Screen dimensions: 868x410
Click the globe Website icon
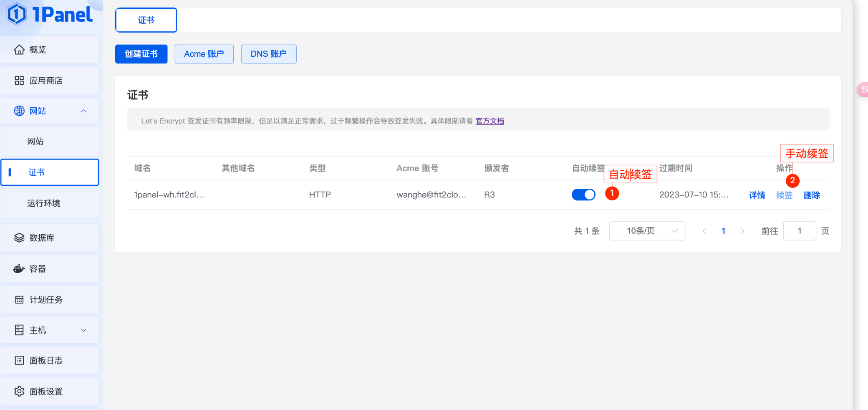pyautogui.click(x=19, y=111)
